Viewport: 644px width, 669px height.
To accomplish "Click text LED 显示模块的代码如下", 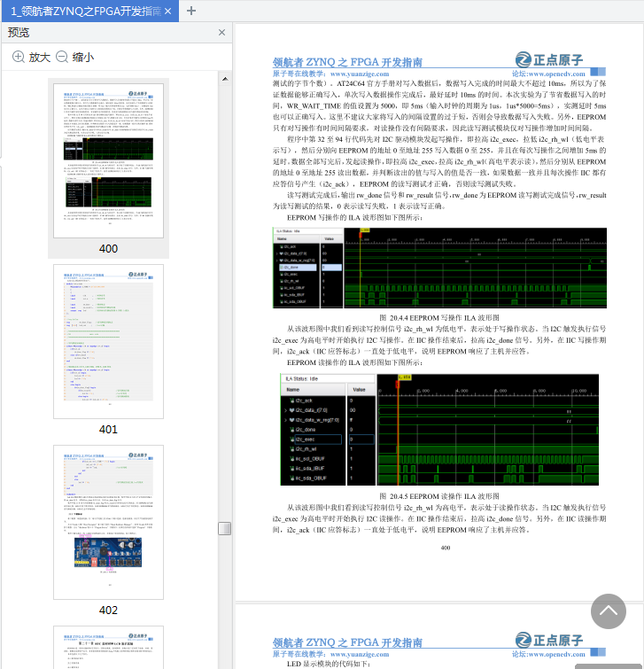I will tap(329, 665).
